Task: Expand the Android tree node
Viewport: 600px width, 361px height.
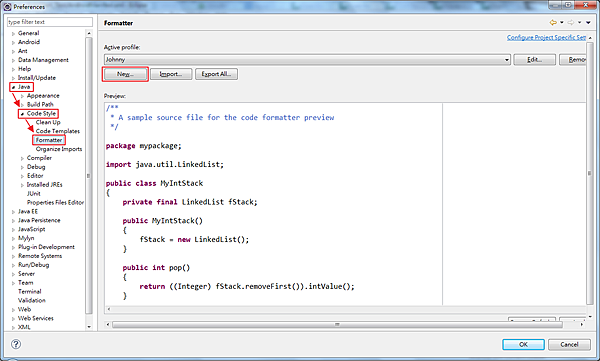Action: point(13,42)
